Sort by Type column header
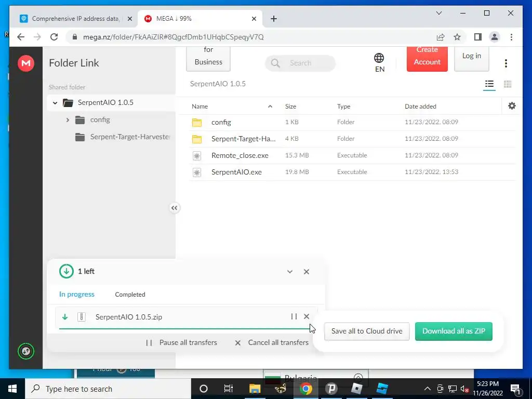This screenshot has width=532, height=399. [x=343, y=107]
